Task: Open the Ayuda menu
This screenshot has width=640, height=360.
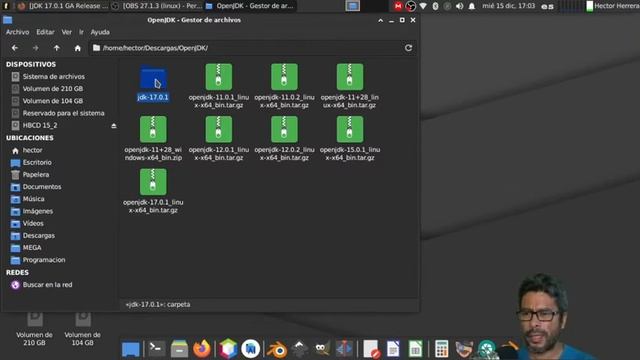Action: (x=100, y=32)
